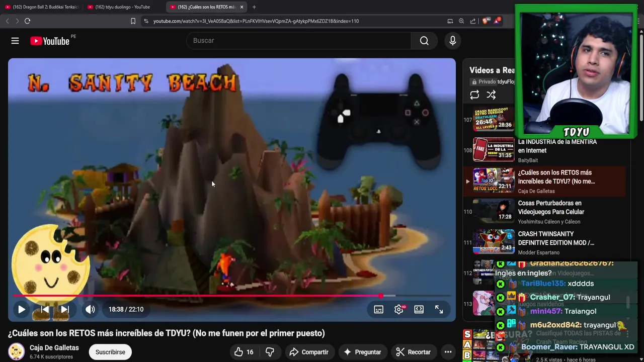Bookmark this page

tap(133, 21)
